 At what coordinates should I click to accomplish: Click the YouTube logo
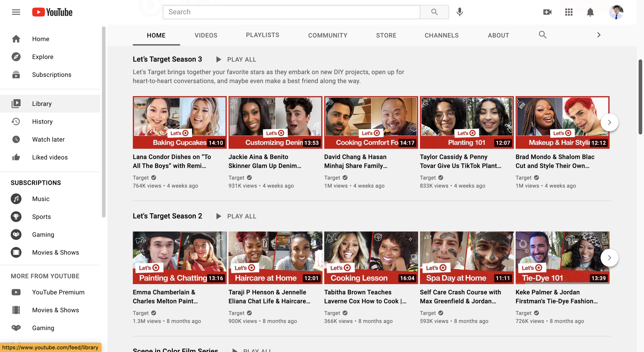click(x=52, y=12)
